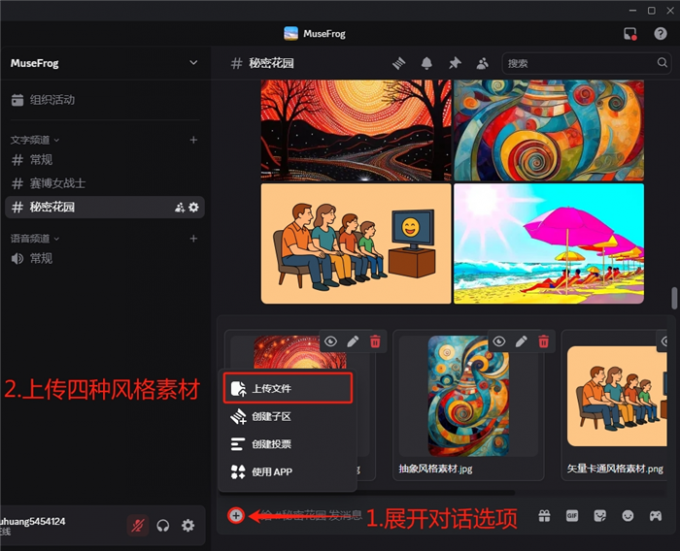The height and width of the screenshot is (551, 680).
Task: Open inbox icon in title bar
Action: tap(630, 33)
